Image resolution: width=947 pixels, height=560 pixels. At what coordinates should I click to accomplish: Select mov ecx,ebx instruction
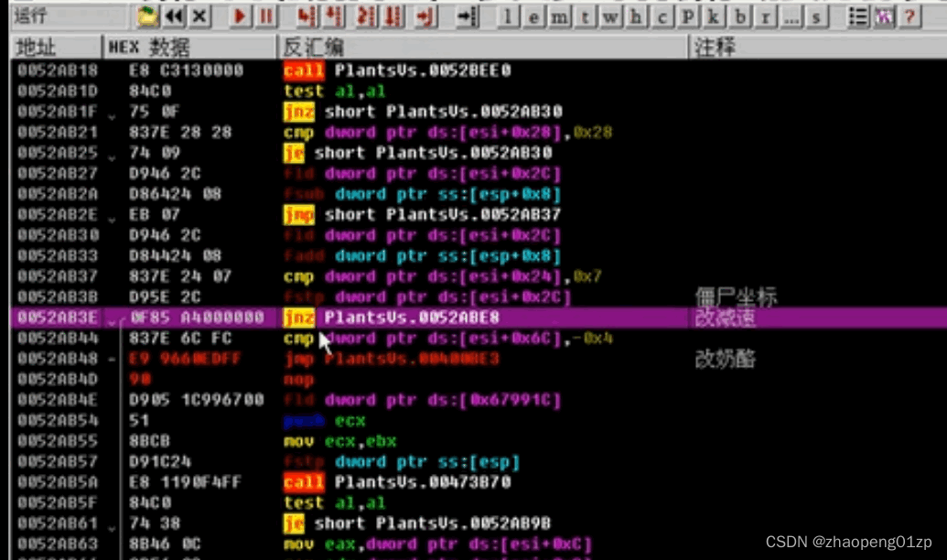(340, 441)
